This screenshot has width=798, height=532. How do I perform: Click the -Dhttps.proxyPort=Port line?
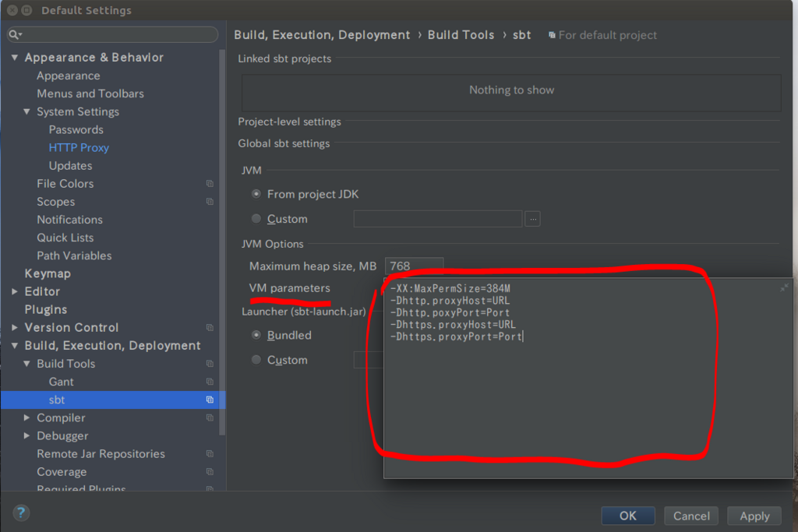click(456, 336)
